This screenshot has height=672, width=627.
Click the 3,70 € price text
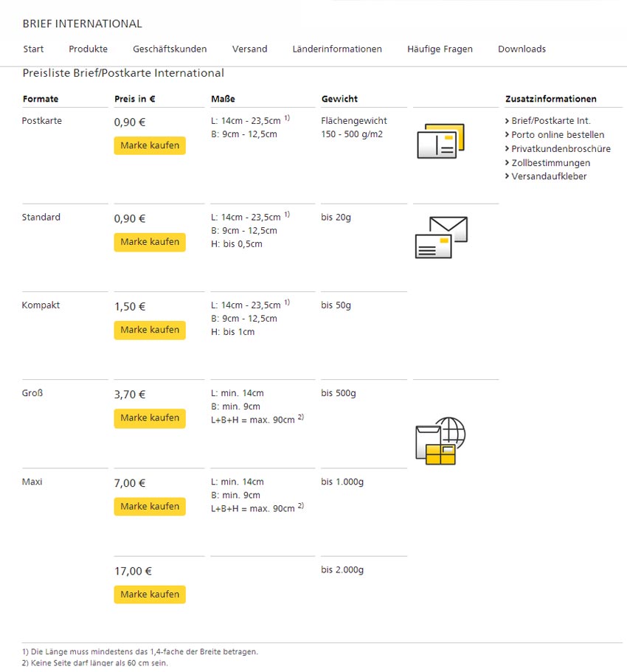coord(130,395)
